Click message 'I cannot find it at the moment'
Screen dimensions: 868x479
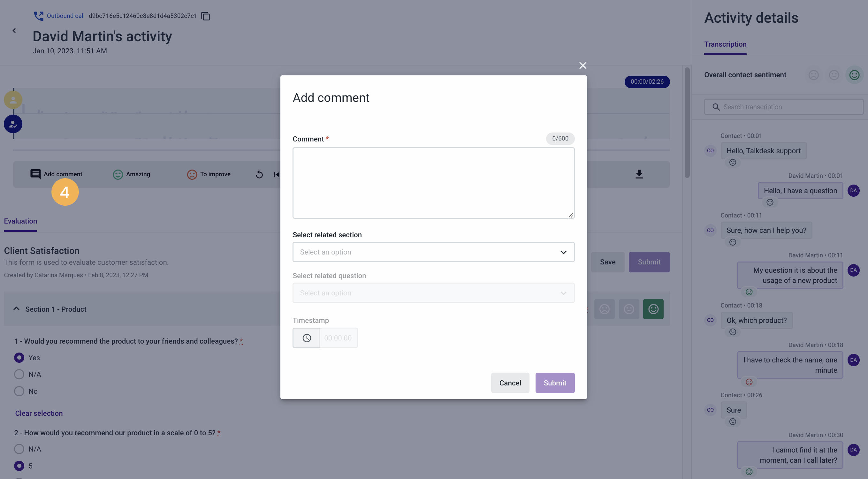pyautogui.click(x=790, y=455)
